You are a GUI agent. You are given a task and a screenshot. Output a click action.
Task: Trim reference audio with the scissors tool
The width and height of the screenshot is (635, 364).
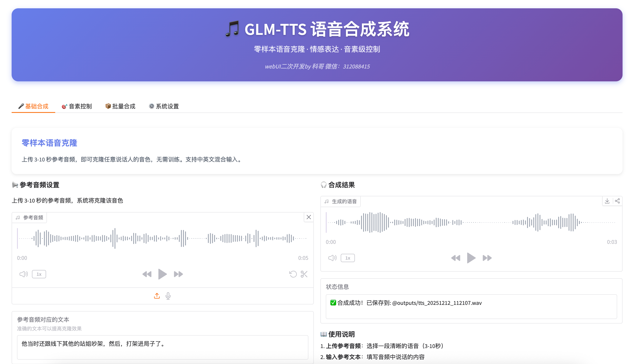click(x=304, y=274)
